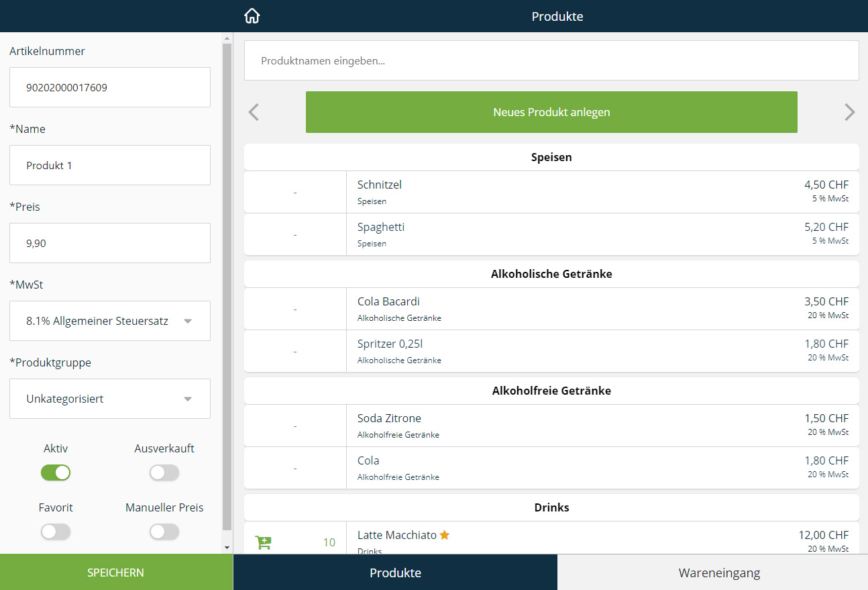Select the dash placeholder next to Schnitzel

[294, 191]
